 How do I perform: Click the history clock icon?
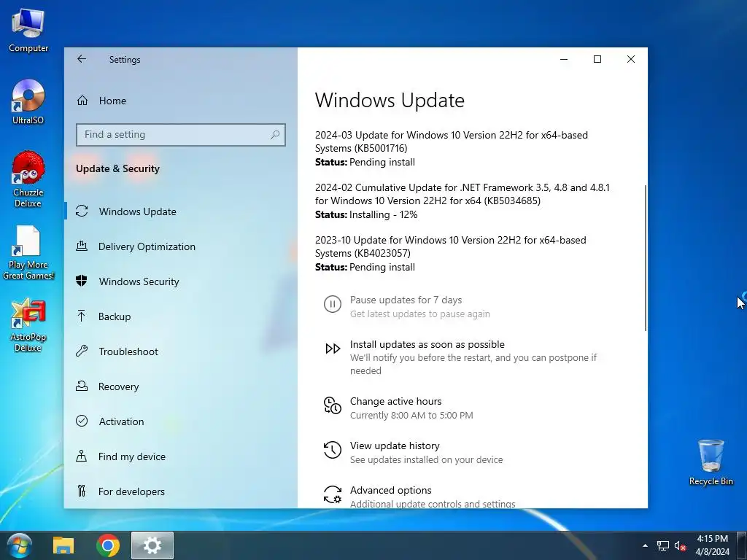333,449
